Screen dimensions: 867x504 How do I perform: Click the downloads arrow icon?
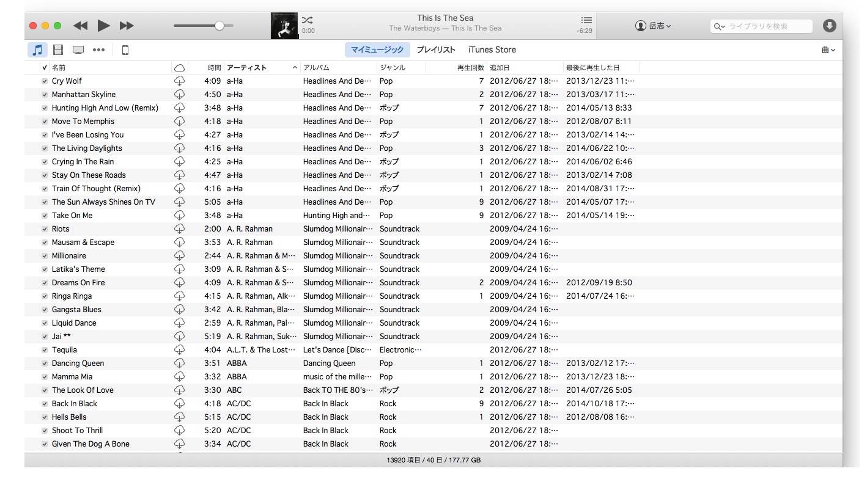click(x=829, y=26)
